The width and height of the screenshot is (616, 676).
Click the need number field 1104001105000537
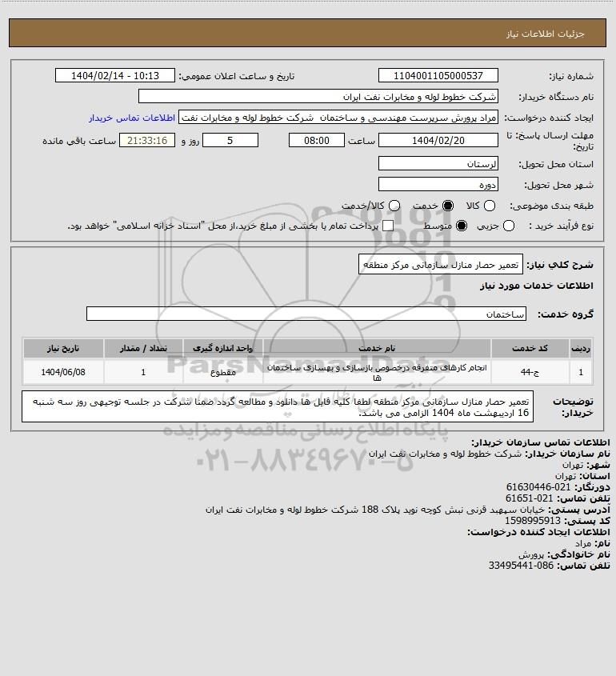[x=438, y=75]
